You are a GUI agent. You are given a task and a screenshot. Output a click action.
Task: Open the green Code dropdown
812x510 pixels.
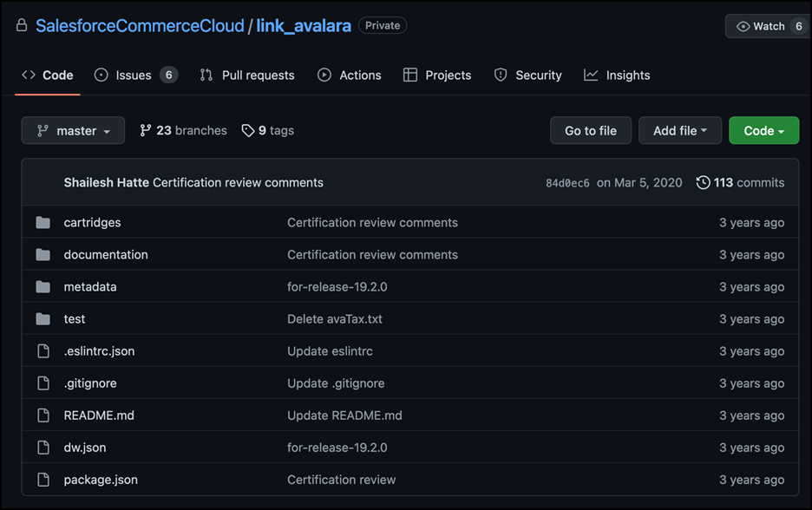763,130
